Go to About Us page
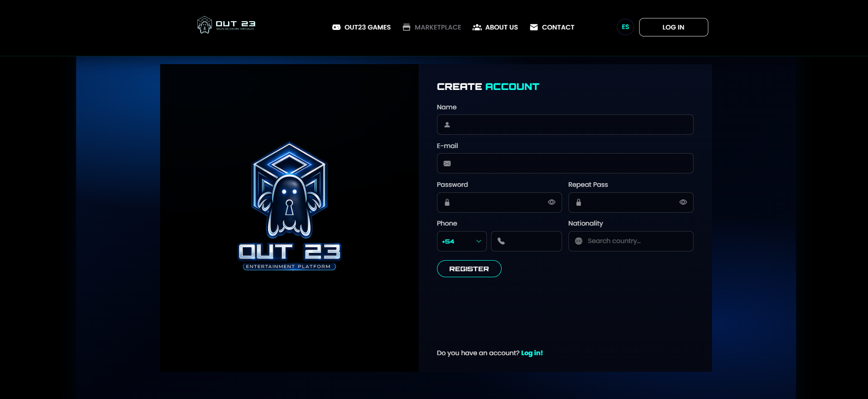 [x=495, y=27]
